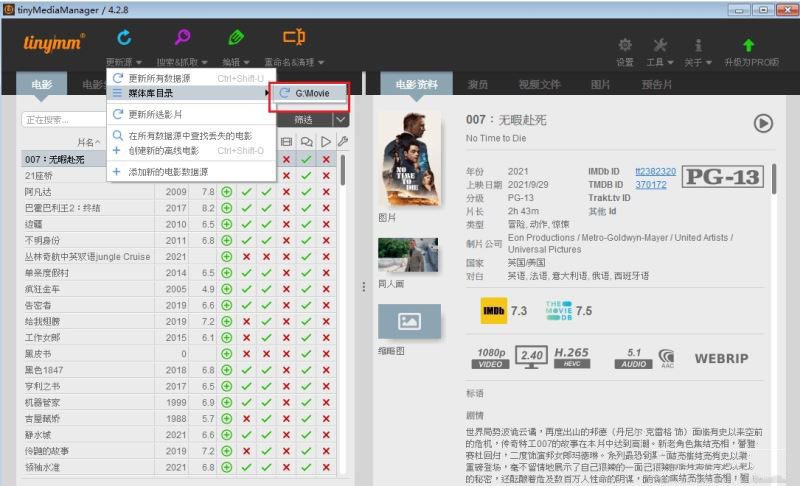
Task: Click the rename and cleanup icon
Action: coord(294,37)
